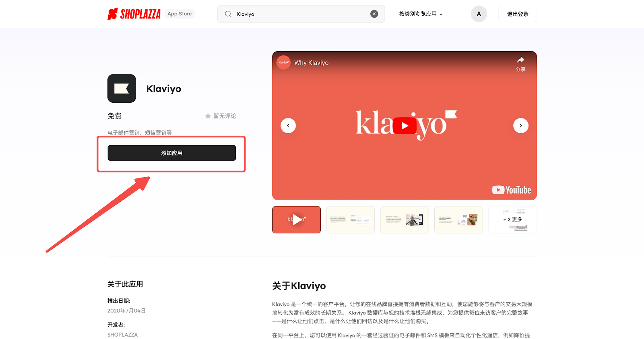Screen dimensions: 644x339
Task: Play the Why Klaviyo video
Action: 405,126
